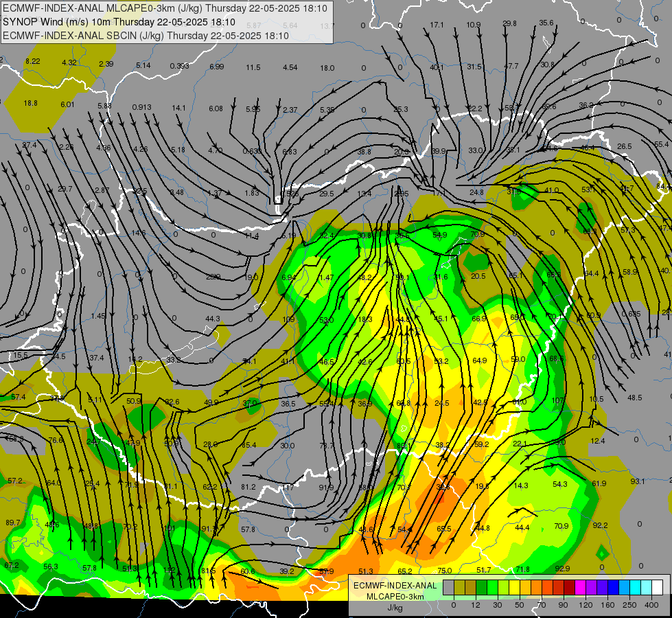Click the legend tick label 160
Image resolution: width=672 pixels, height=618 pixels.
607,605
